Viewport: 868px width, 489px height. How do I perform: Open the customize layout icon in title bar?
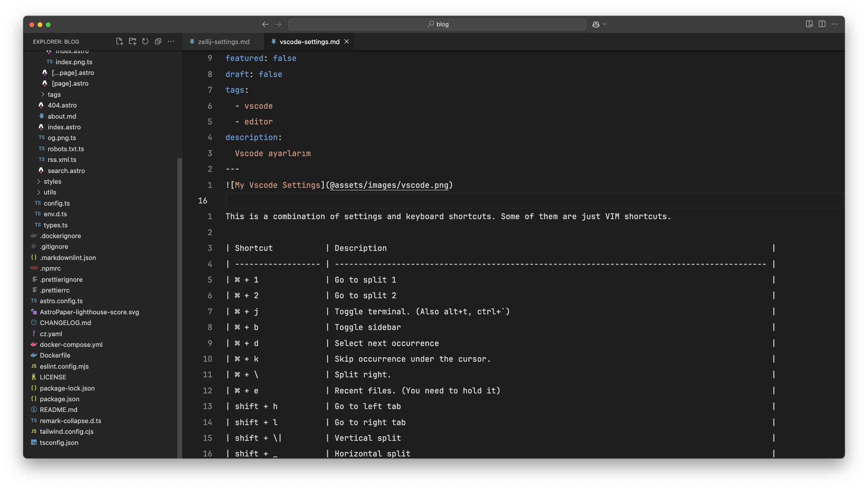pyautogui.click(x=809, y=24)
